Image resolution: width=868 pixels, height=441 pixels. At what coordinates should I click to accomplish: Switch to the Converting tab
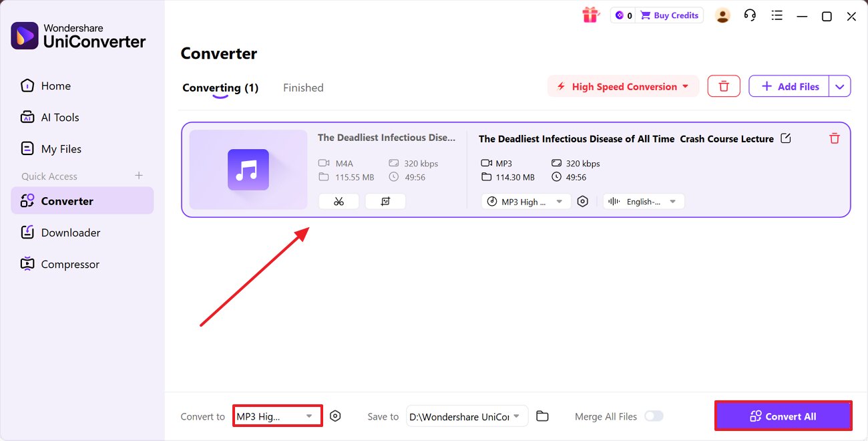click(220, 88)
